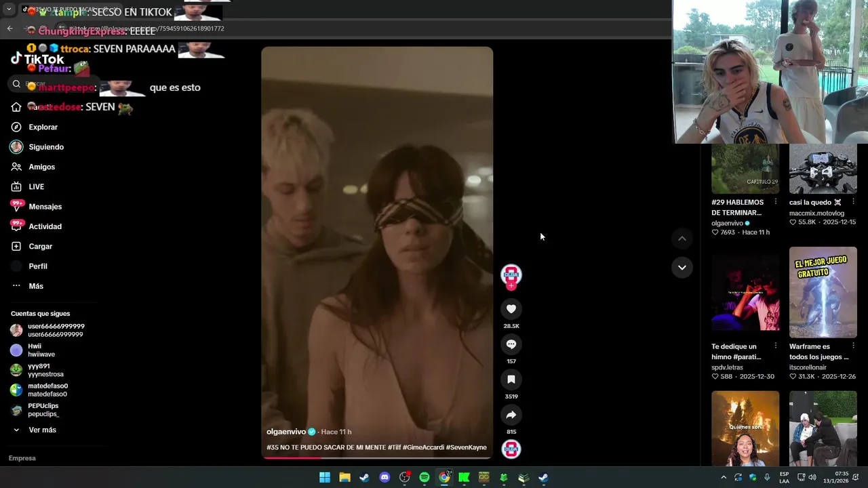Click the 28.5K likes count
Image resolution: width=868 pixels, height=488 pixels.
click(x=511, y=326)
